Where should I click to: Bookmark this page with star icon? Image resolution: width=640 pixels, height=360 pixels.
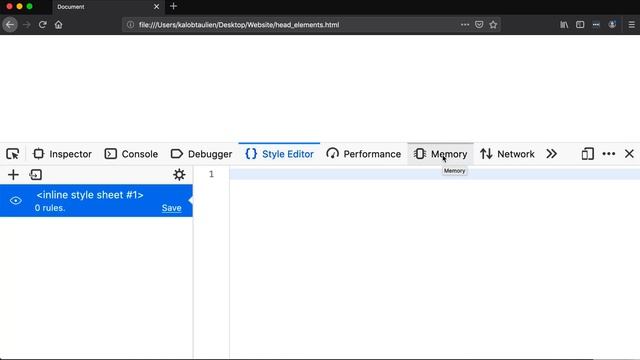pos(493,24)
